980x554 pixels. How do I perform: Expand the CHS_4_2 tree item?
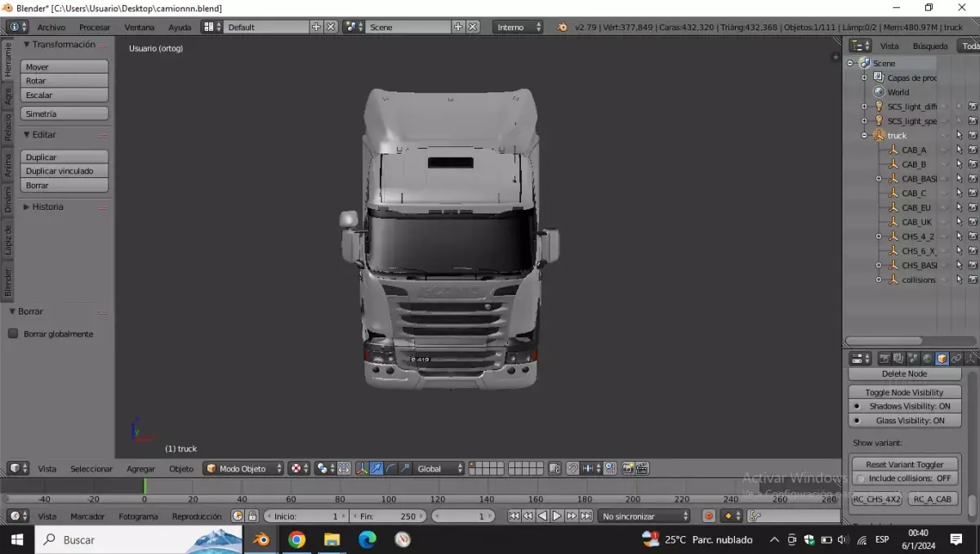(880, 236)
